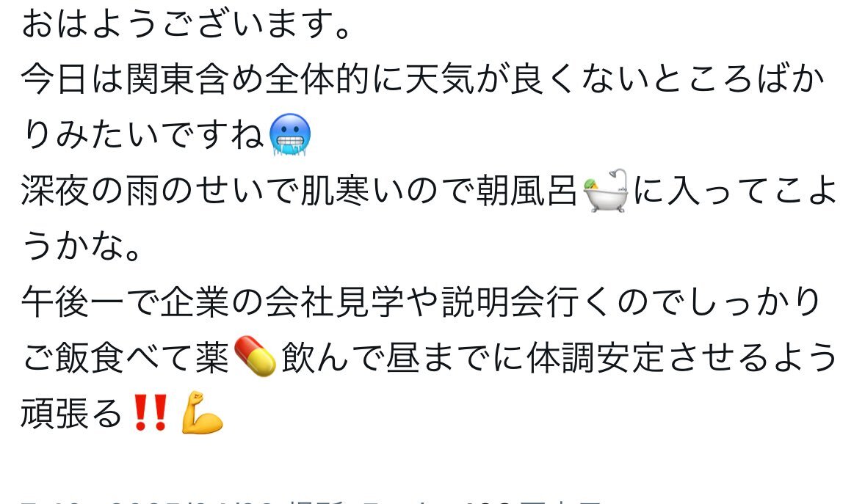Click the freezing cold face emoji
Screen dimensions: 865x504
click(289, 134)
